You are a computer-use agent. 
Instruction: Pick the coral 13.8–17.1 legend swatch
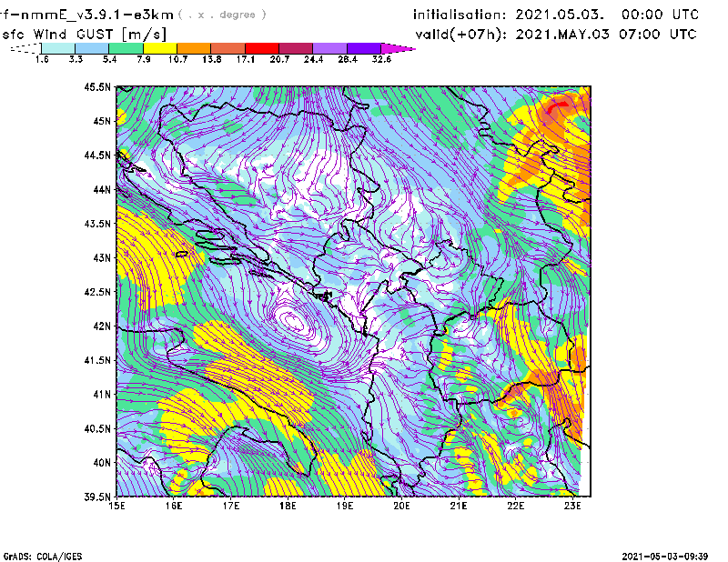(x=228, y=48)
